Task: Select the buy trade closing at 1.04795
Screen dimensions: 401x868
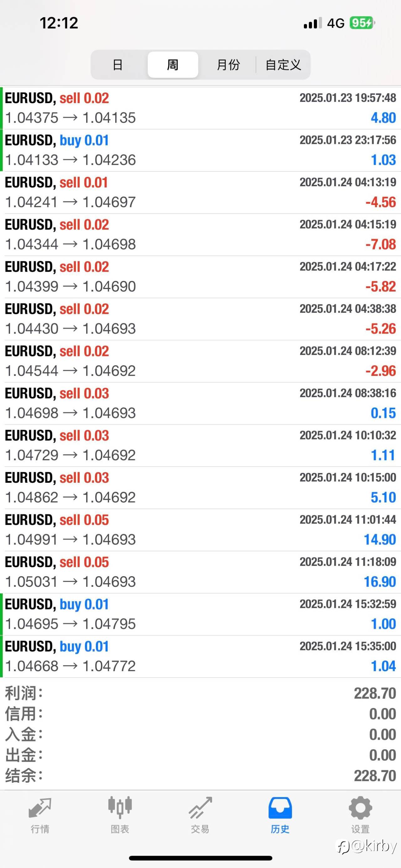Action: click(x=200, y=614)
